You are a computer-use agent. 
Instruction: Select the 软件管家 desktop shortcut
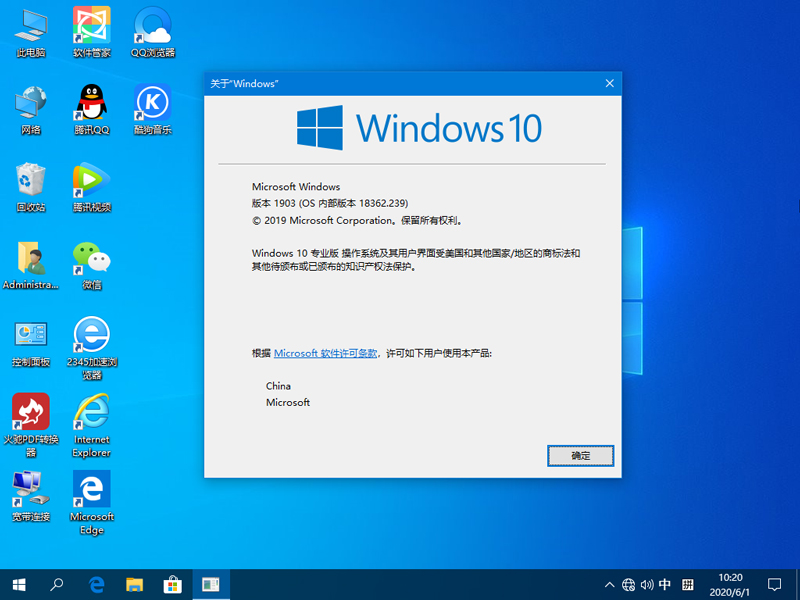coord(92,32)
